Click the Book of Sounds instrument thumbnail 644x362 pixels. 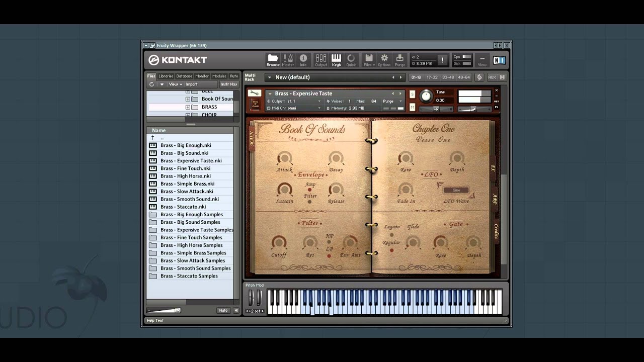(255, 104)
